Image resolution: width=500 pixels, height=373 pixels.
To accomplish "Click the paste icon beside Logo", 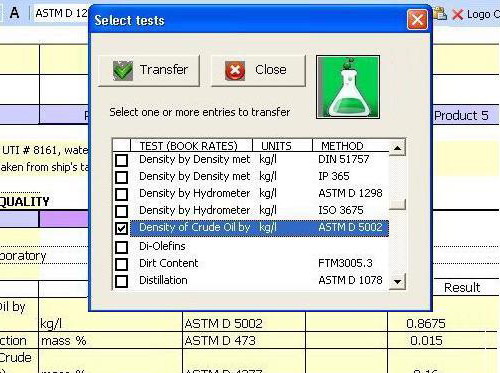I will [x=440, y=14].
